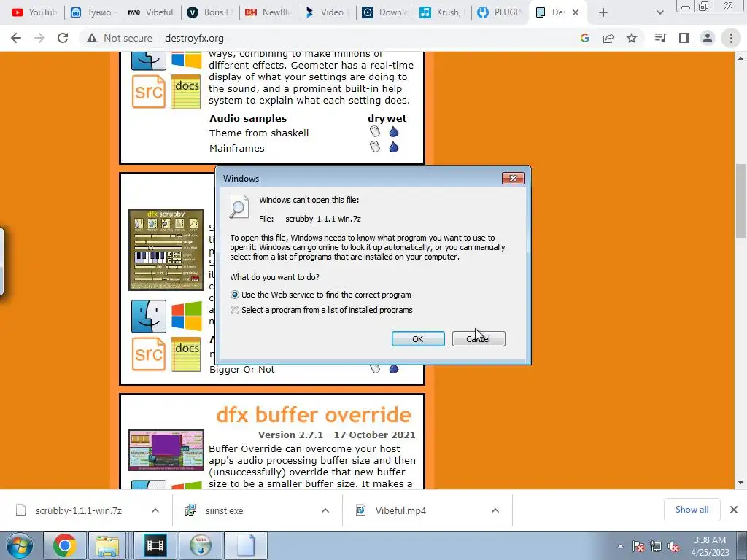Reload the destroyfx.org page
Screen dimensions: 747x560
63,38
